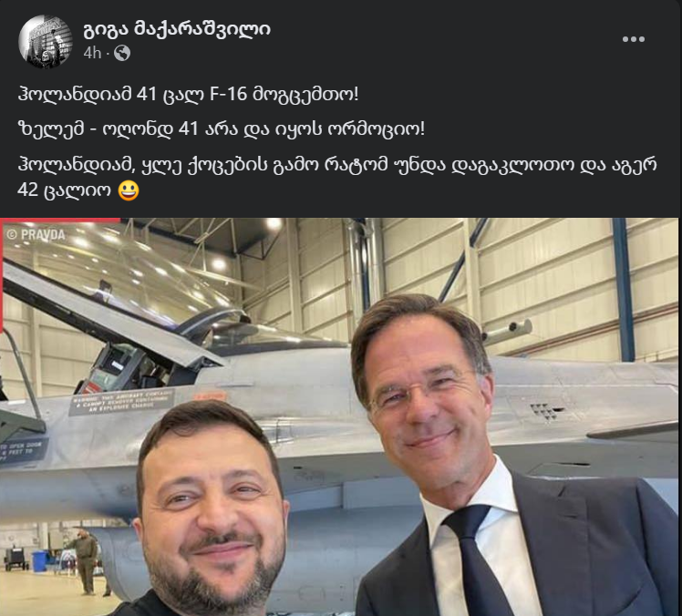The image size is (682, 616).
Task: Open the attached selfie photo in the viewer
Action: point(341,416)
